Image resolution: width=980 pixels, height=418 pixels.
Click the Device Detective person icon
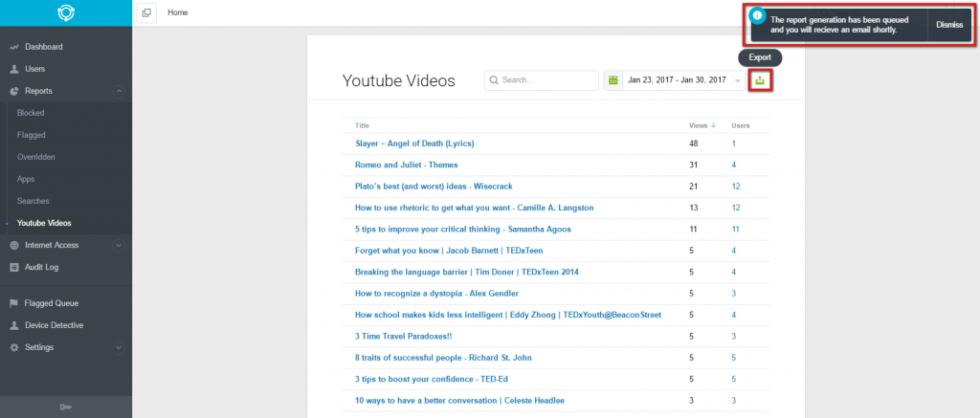13,325
